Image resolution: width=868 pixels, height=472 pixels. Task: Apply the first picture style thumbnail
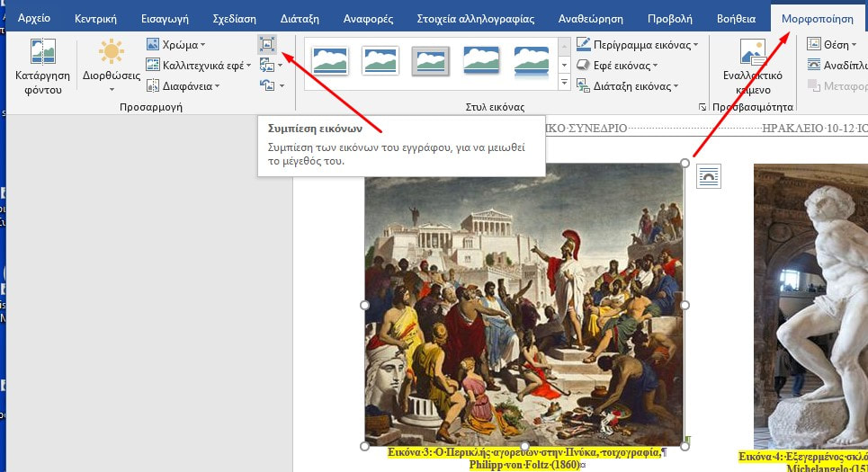click(x=330, y=61)
